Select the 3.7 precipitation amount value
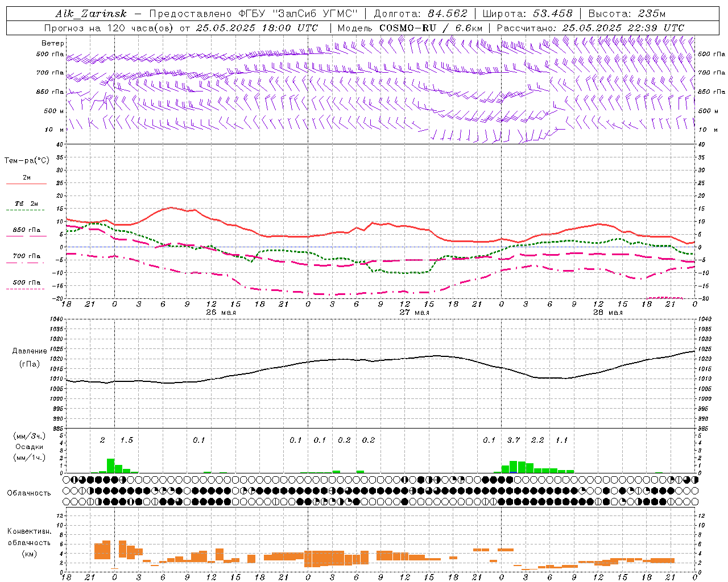 514,440
